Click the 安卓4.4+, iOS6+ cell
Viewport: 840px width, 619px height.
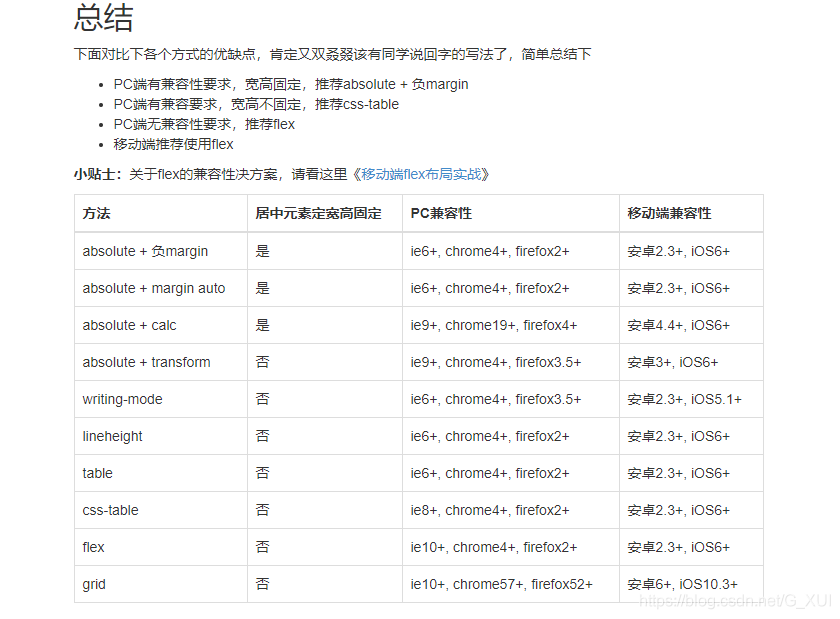679,325
